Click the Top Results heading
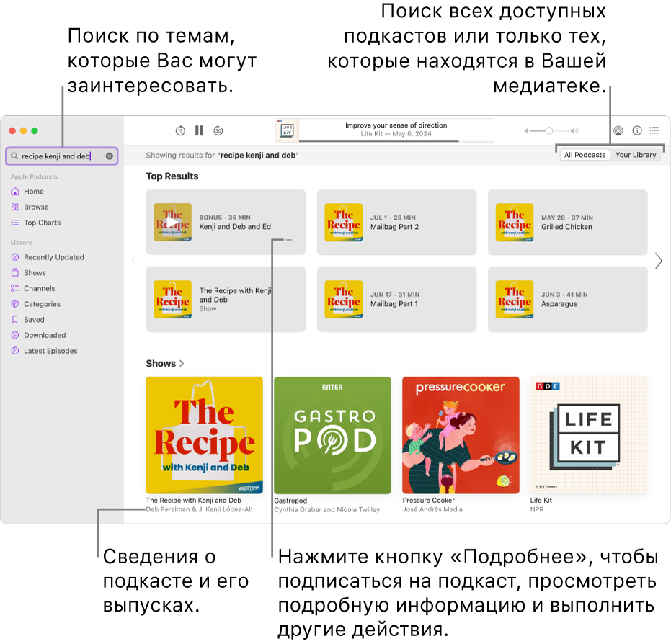The image size is (671, 644). (x=172, y=176)
